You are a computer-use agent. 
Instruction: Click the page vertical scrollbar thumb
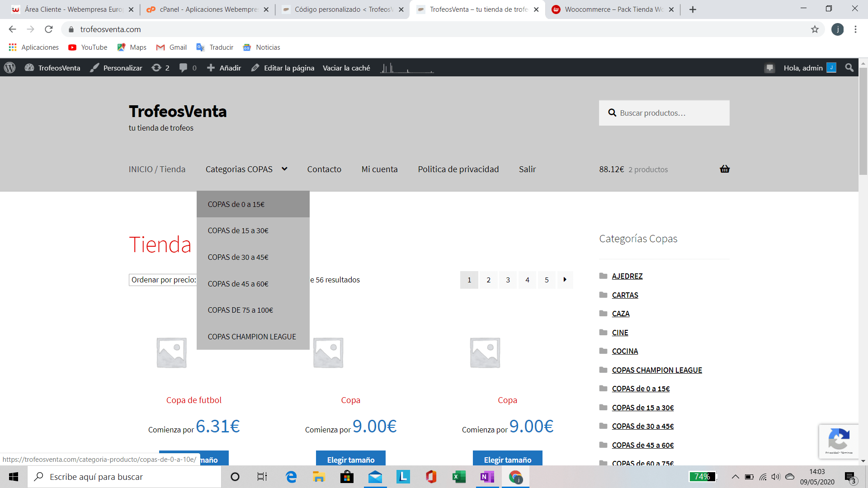tap(863, 121)
